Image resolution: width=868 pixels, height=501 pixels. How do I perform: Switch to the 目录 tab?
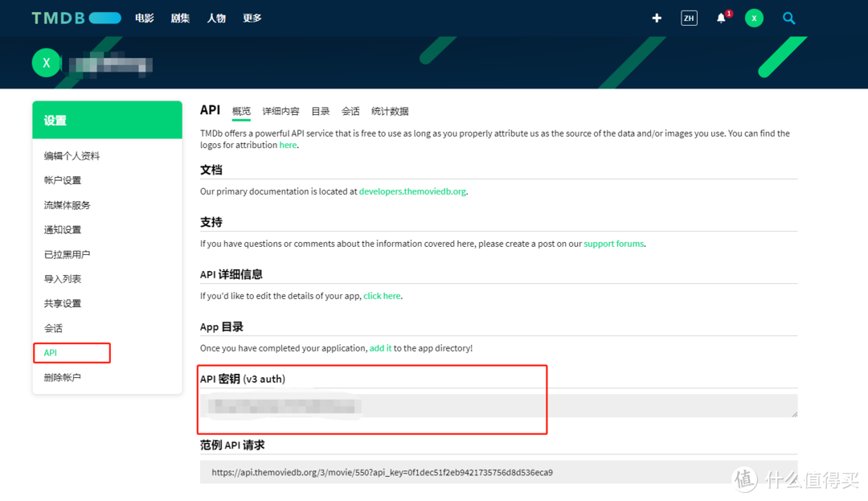pos(321,111)
